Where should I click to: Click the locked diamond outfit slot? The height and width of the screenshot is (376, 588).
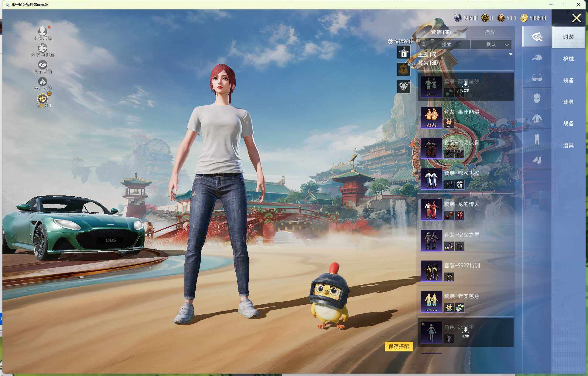[404, 87]
